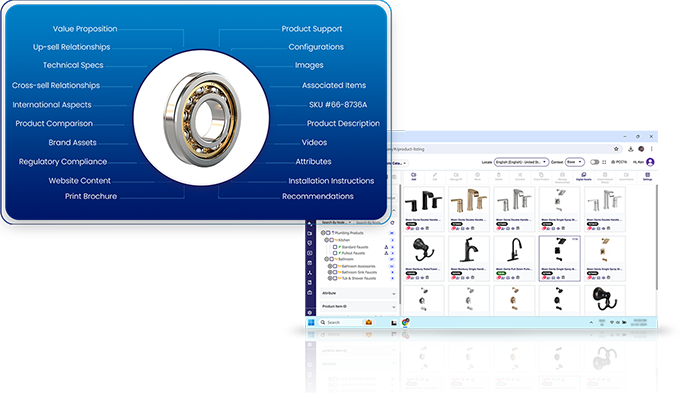Open the browser downloads icon
Image resolution: width=681 pixels, height=393 pixels.
[x=631, y=149]
